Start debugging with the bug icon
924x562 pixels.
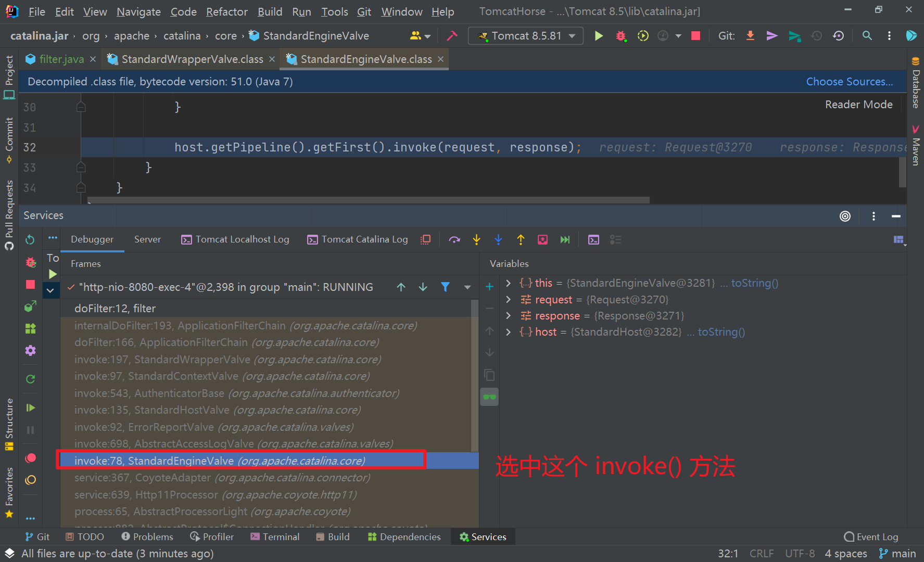pos(621,35)
